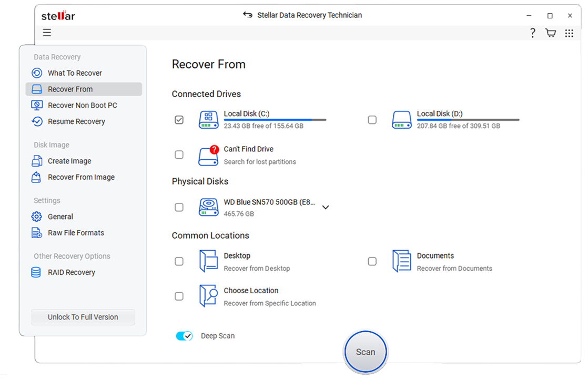Click the WD Blue SN570 hard disk icon

208,207
